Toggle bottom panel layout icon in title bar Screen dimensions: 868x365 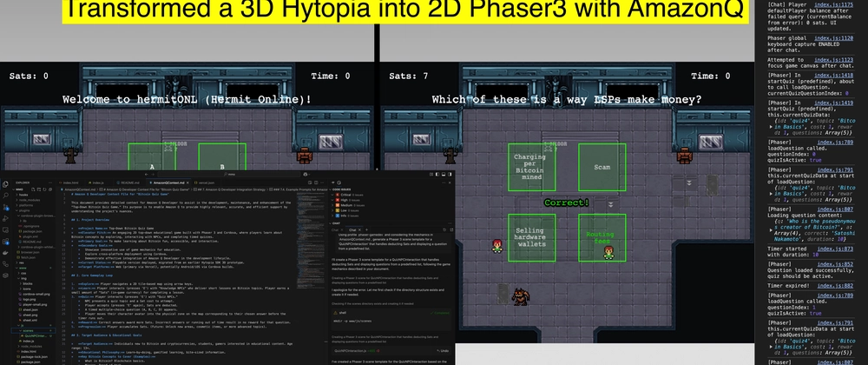pos(444,174)
